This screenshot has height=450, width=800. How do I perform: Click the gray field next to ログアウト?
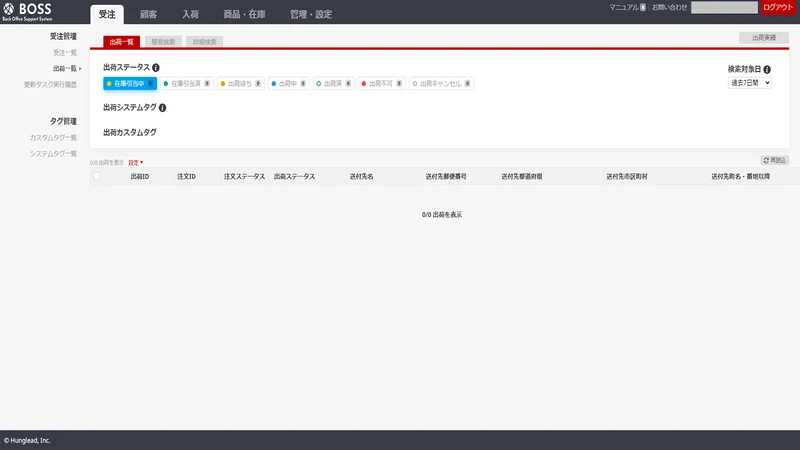click(724, 7)
